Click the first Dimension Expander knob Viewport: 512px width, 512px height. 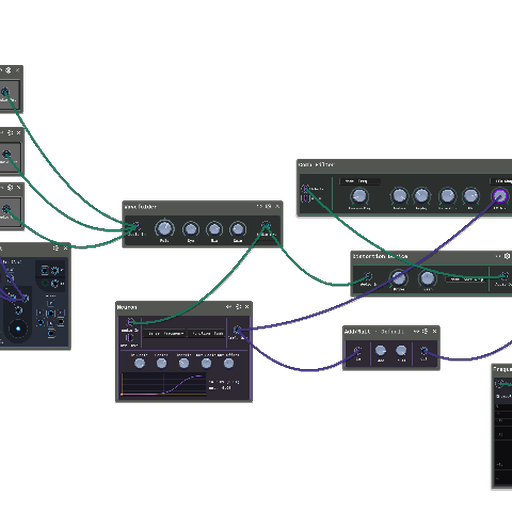398,278
